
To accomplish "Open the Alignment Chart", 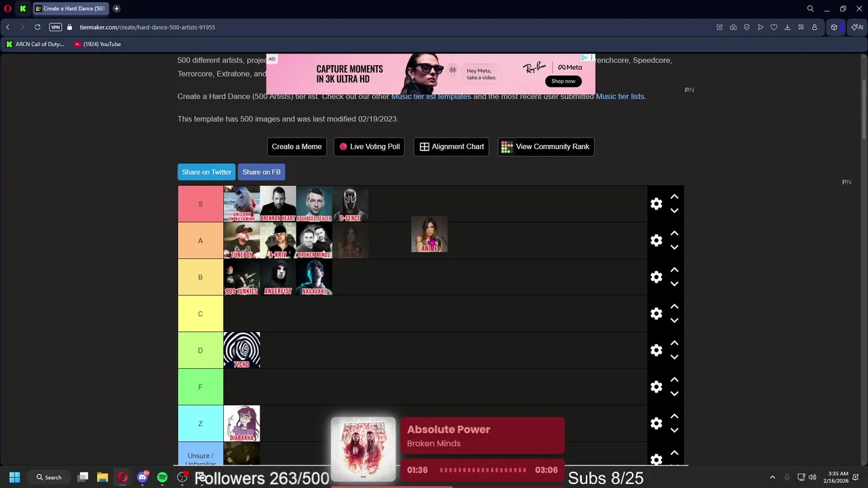I will [x=451, y=146].
